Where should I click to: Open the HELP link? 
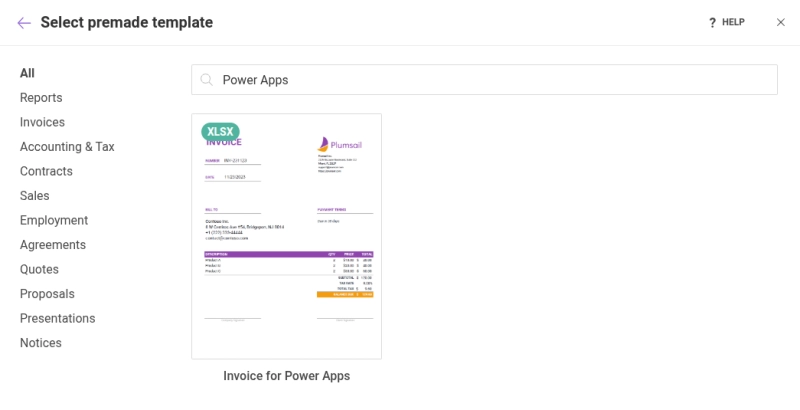[x=733, y=22]
